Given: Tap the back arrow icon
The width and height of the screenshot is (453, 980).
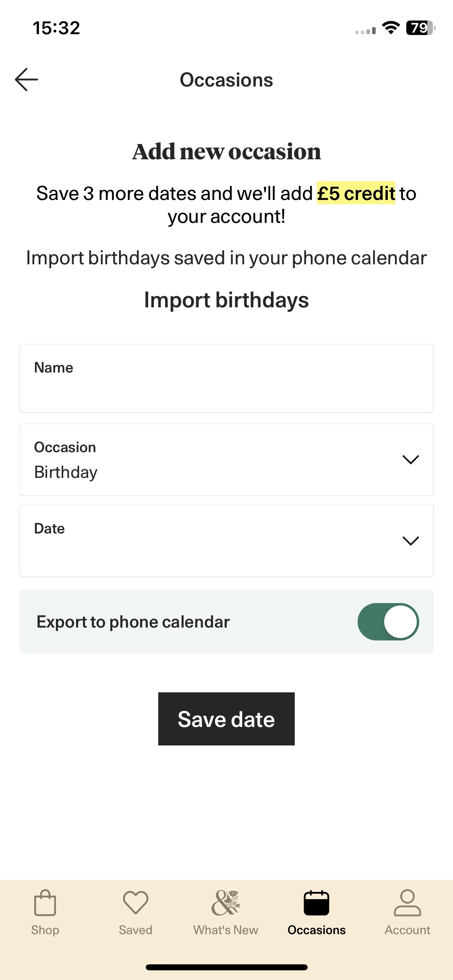Looking at the screenshot, I should coord(27,80).
